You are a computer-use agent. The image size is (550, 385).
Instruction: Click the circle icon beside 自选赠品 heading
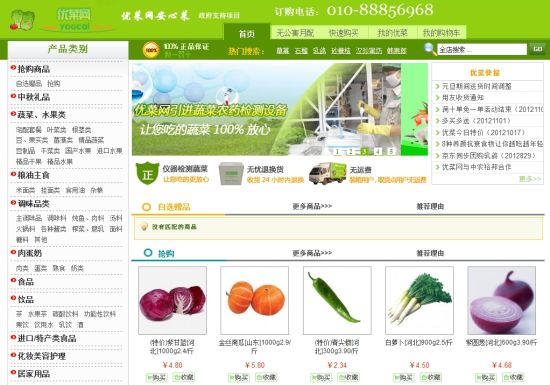(147, 207)
